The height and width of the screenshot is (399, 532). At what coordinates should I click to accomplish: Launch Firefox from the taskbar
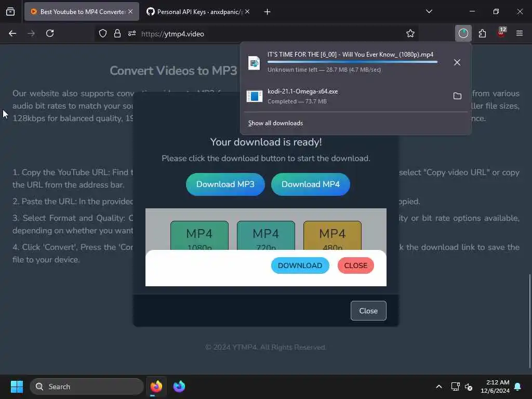[156, 387]
